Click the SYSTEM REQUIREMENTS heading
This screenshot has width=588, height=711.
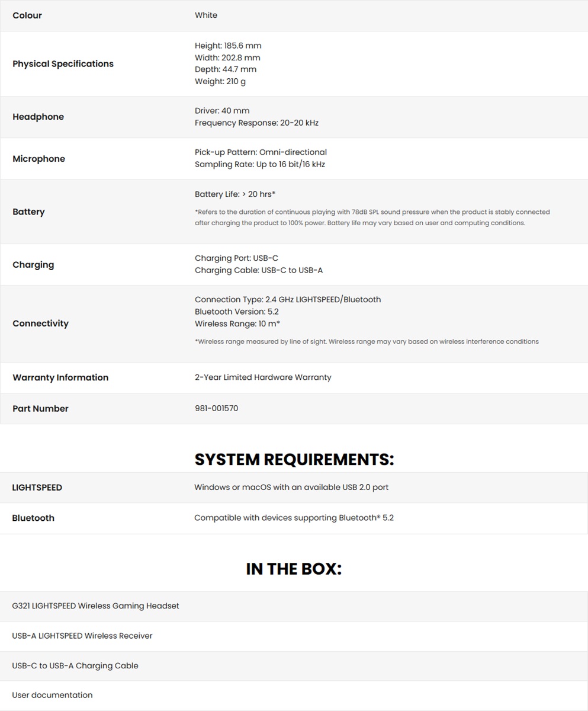(x=294, y=459)
